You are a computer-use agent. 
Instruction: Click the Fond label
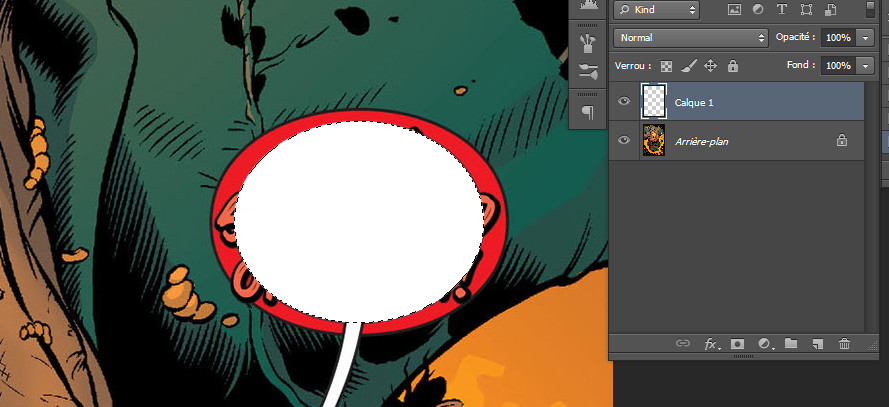[801, 65]
